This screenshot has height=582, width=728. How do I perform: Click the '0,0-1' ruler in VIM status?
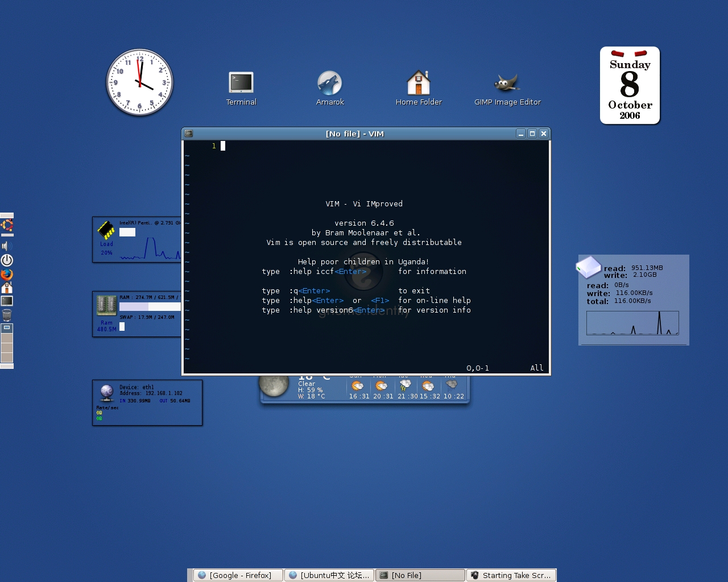tap(478, 368)
